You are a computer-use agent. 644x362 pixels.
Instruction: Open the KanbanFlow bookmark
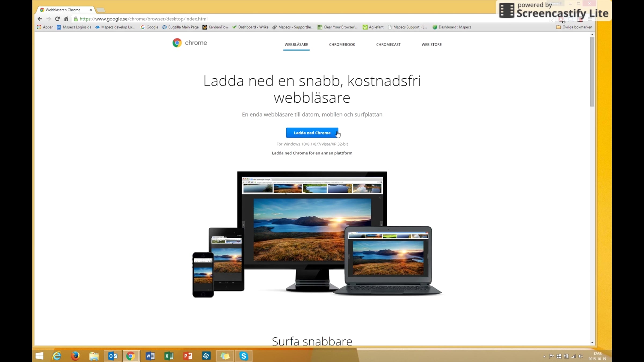(x=215, y=27)
